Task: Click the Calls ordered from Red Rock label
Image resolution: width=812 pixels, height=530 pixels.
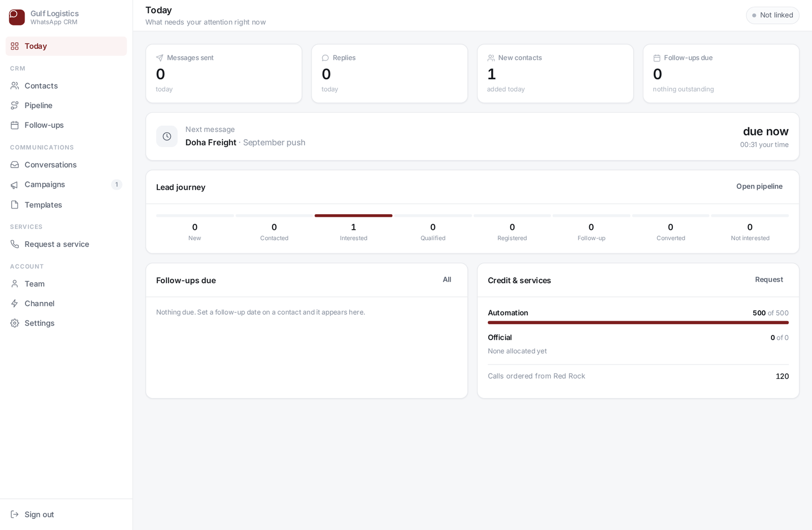Action: click(536, 376)
